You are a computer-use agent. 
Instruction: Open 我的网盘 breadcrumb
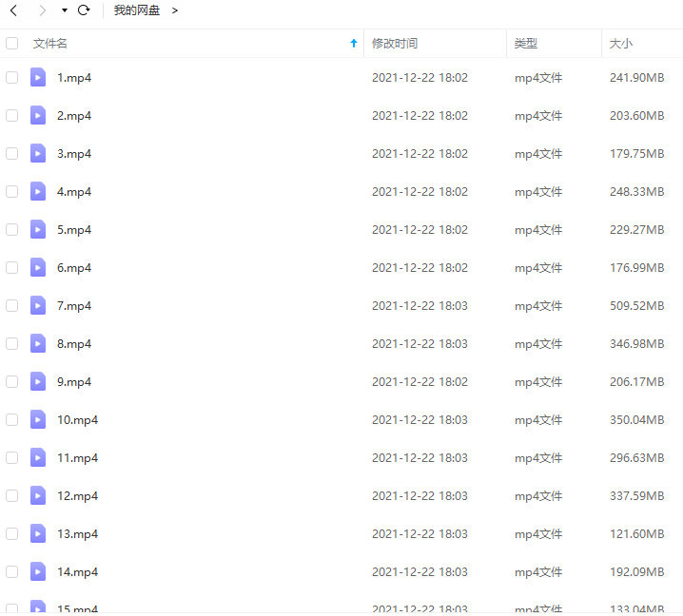coord(137,10)
